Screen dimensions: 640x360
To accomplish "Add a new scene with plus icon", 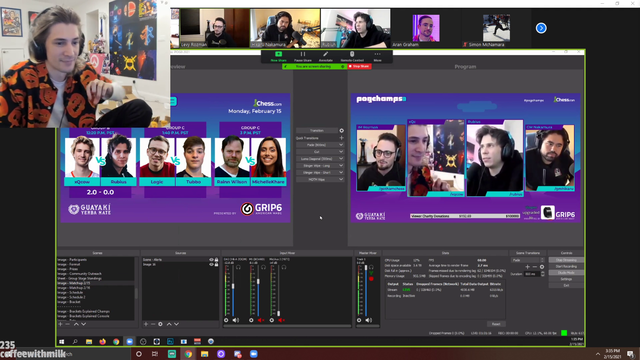I will (61, 324).
